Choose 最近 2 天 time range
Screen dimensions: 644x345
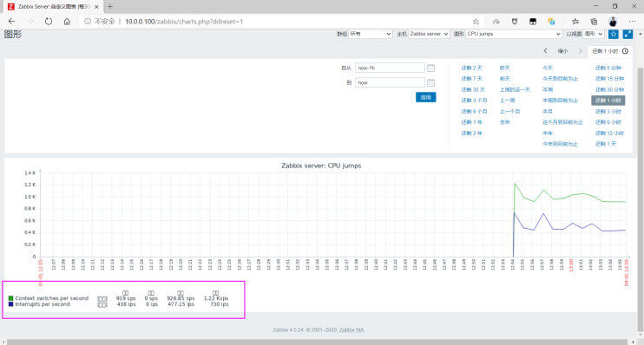point(471,68)
